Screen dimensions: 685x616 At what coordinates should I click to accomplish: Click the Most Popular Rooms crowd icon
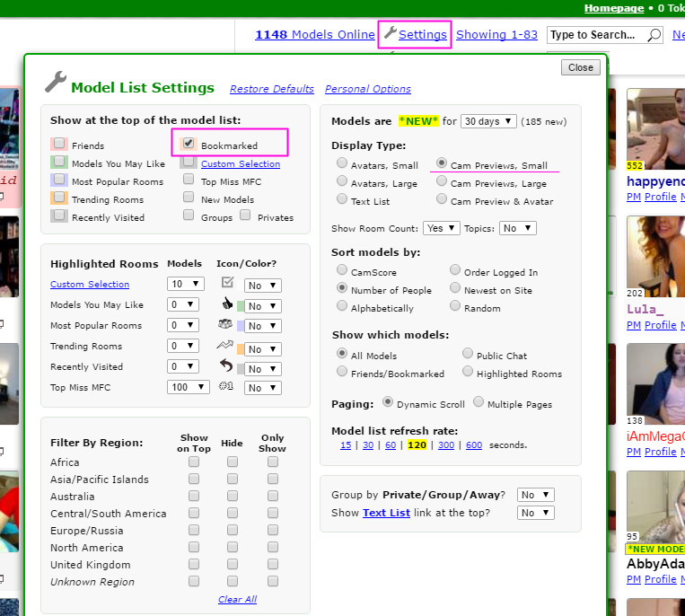pyautogui.click(x=226, y=325)
